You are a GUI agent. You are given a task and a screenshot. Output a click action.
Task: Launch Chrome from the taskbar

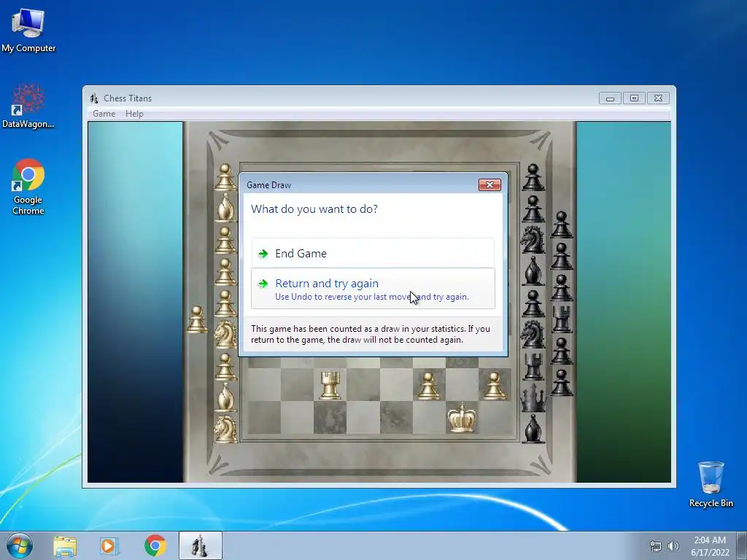click(155, 545)
